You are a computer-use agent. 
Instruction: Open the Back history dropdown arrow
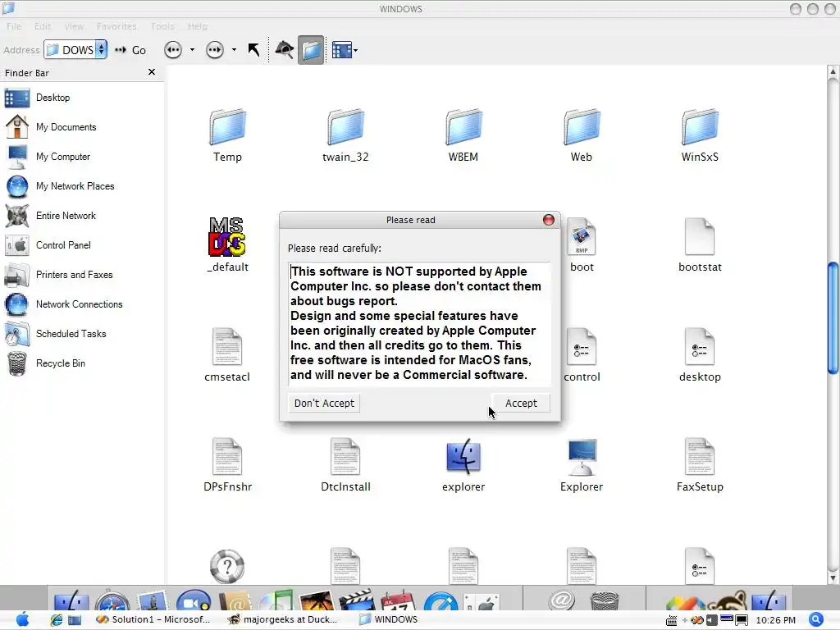[x=192, y=50]
